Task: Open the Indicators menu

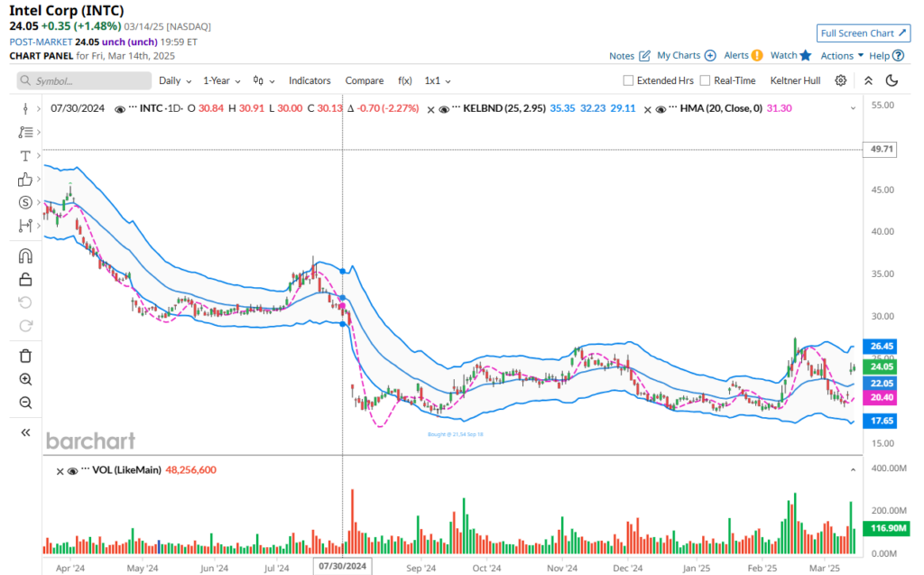Action: [x=310, y=80]
